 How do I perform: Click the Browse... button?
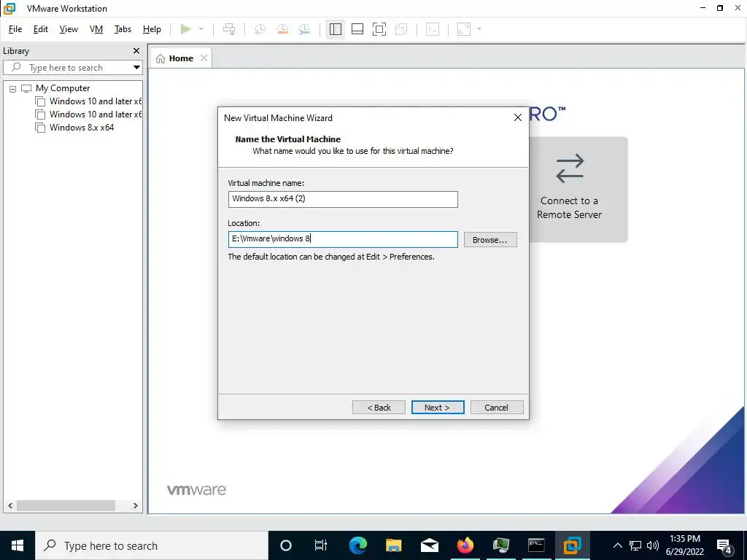pyautogui.click(x=490, y=239)
